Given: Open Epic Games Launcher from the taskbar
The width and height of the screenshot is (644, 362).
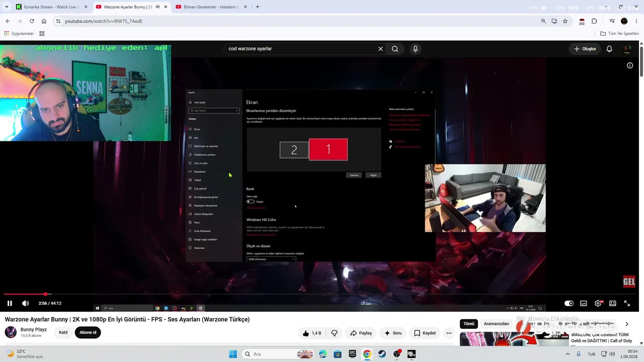Looking at the screenshot, I should pos(353,354).
